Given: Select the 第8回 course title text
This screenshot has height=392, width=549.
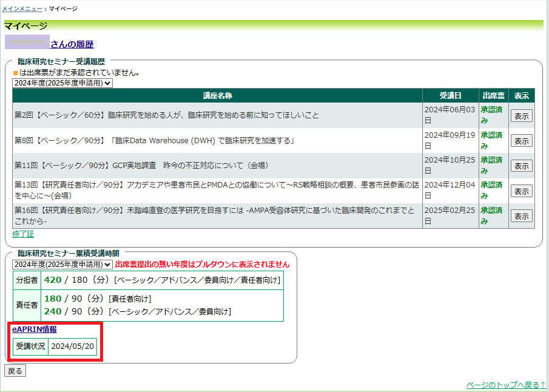Looking at the screenshot, I should [155, 141].
